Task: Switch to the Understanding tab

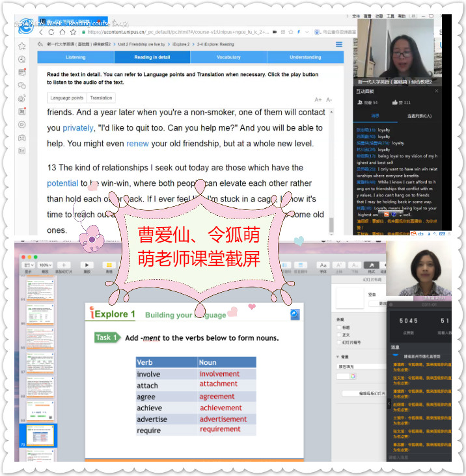Action: tap(305, 57)
